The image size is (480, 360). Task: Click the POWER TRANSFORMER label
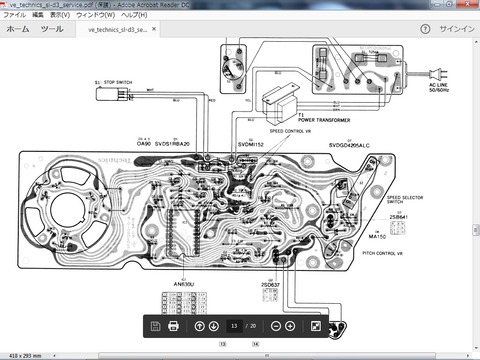324,120
